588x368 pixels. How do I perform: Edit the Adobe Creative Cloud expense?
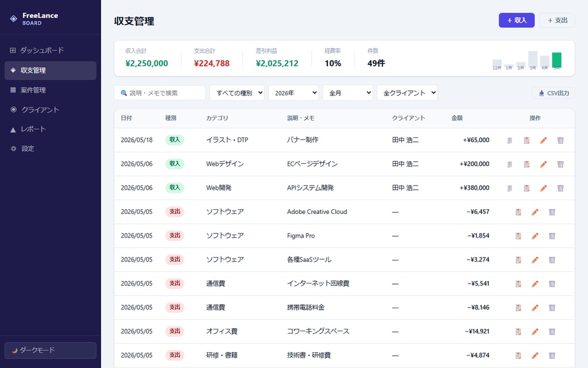coord(535,212)
